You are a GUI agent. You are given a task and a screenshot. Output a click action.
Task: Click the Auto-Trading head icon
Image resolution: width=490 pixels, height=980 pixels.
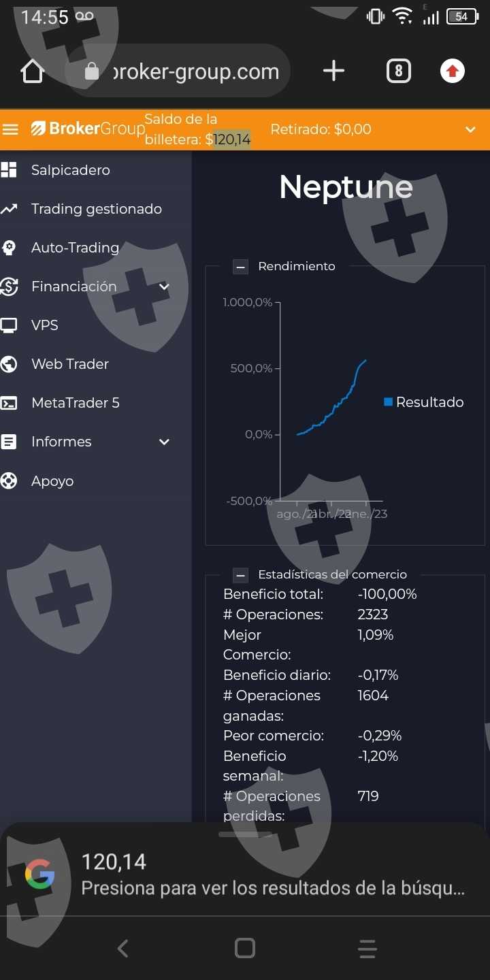tap(9, 248)
